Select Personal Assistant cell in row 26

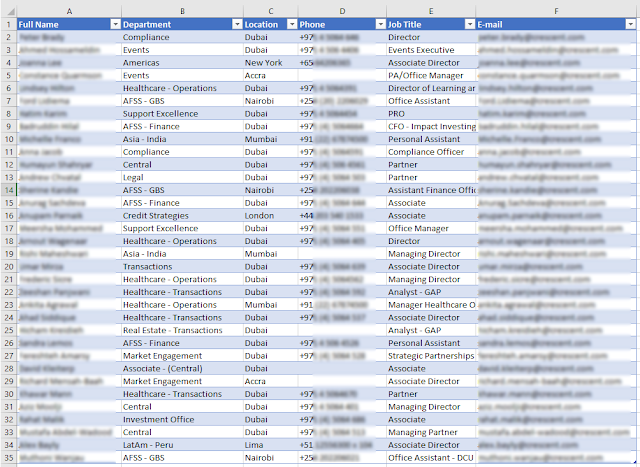pos(431,343)
